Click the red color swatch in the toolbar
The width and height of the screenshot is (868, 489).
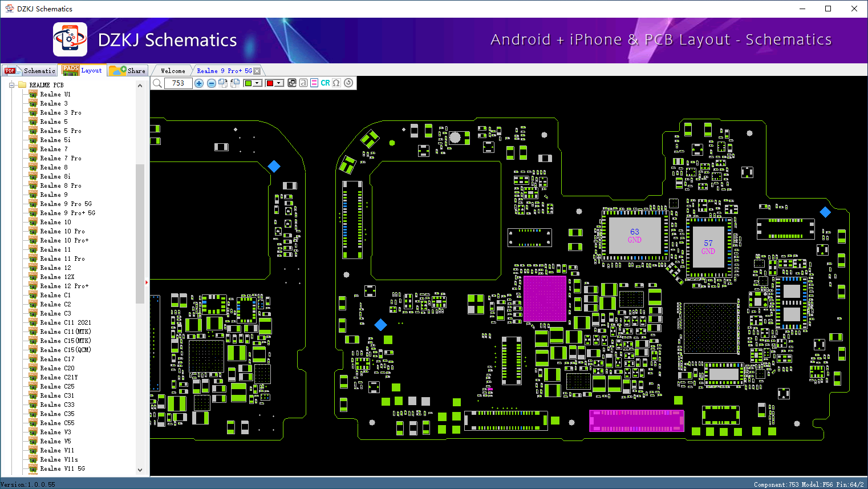tap(270, 83)
